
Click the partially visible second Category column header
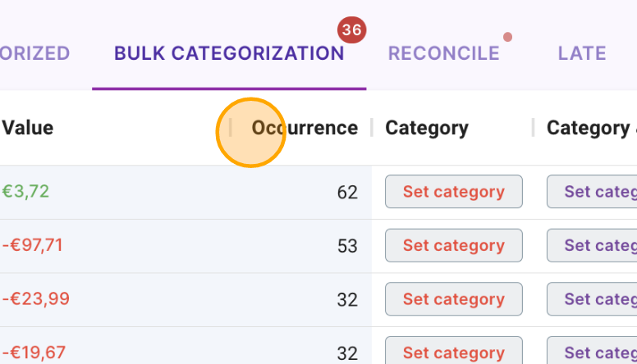pos(589,128)
